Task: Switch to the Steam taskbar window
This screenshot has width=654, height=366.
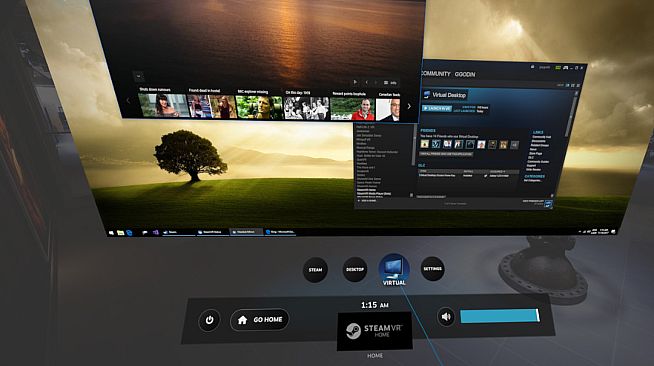Action: 178,232
